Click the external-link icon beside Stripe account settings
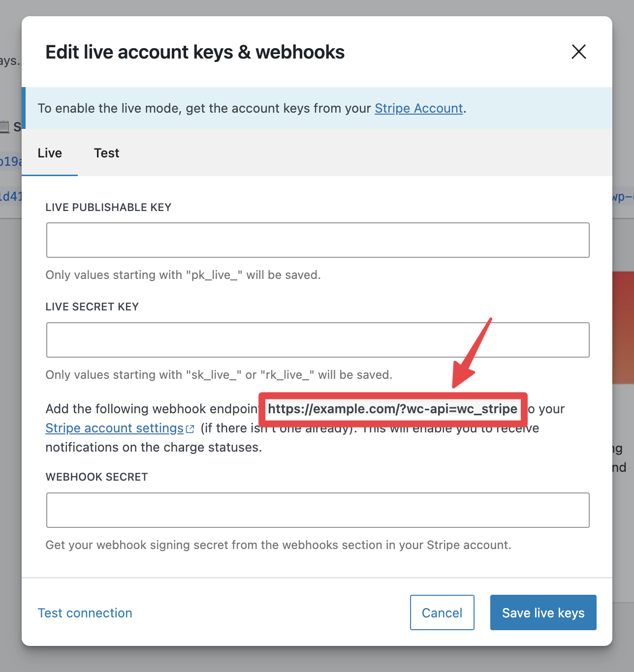Screen dimensions: 634x672 (190, 428)
